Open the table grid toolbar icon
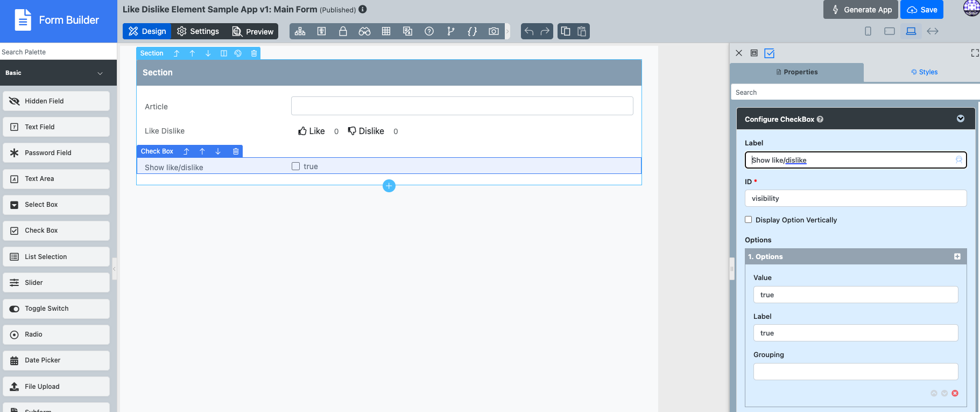Image resolution: width=980 pixels, height=412 pixels. (x=386, y=31)
